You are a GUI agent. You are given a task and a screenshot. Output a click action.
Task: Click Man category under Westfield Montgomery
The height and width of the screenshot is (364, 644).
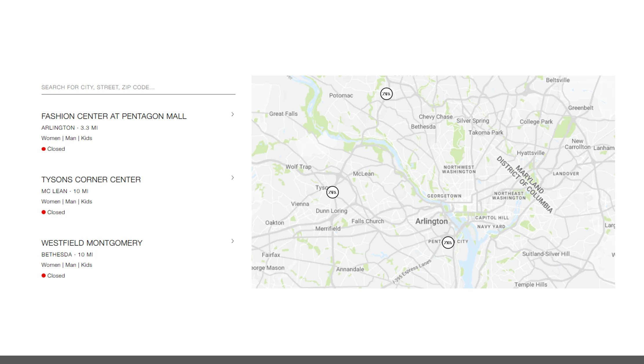tap(70, 265)
